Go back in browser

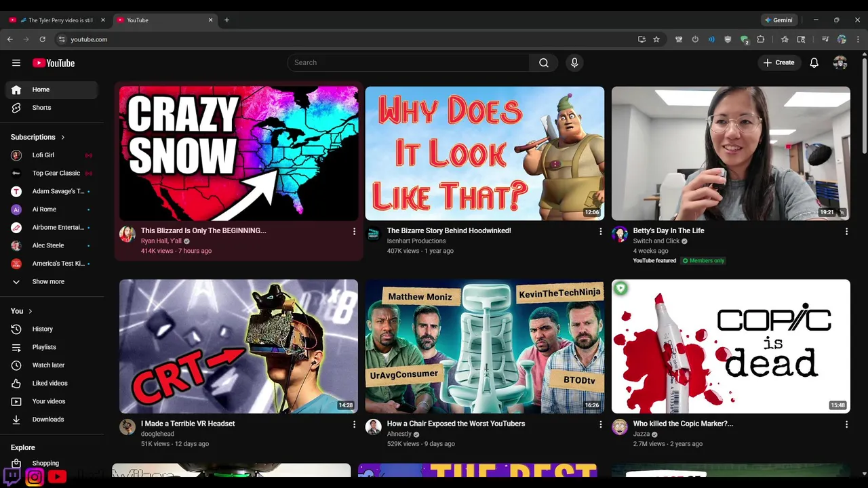click(10, 39)
